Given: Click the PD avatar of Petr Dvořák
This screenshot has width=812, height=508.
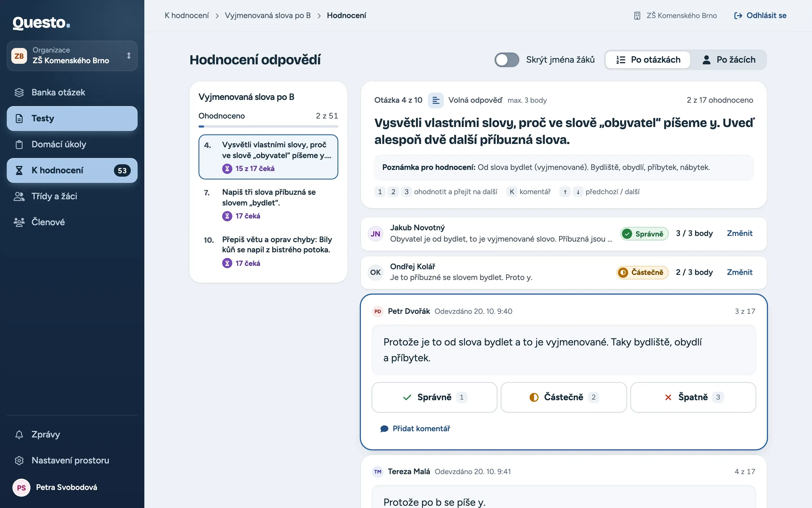Looking at the screenshot, I should tap(378, 312).
